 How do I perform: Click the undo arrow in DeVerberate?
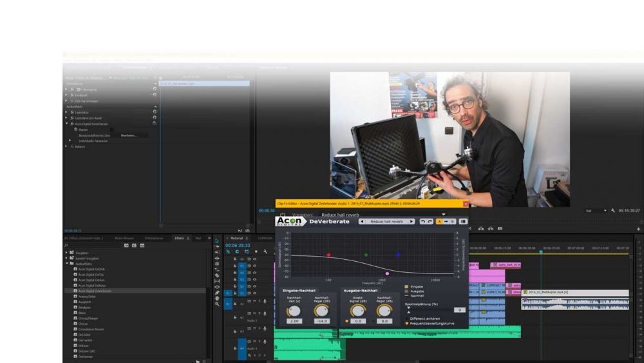423,221
